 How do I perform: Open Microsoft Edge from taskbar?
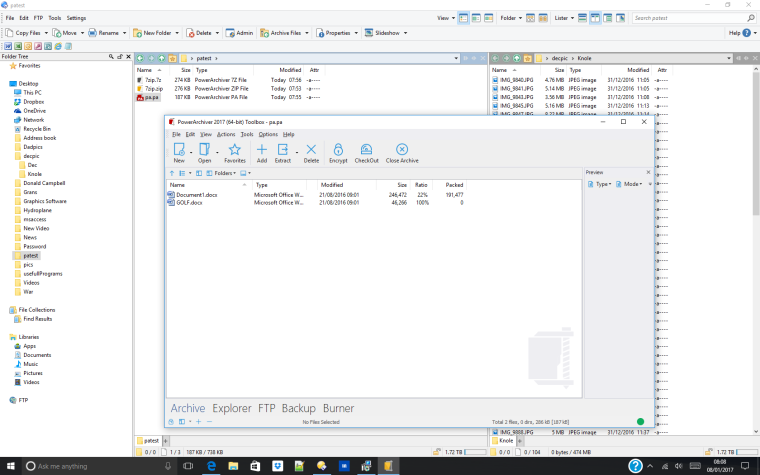[x=211, y=466]
